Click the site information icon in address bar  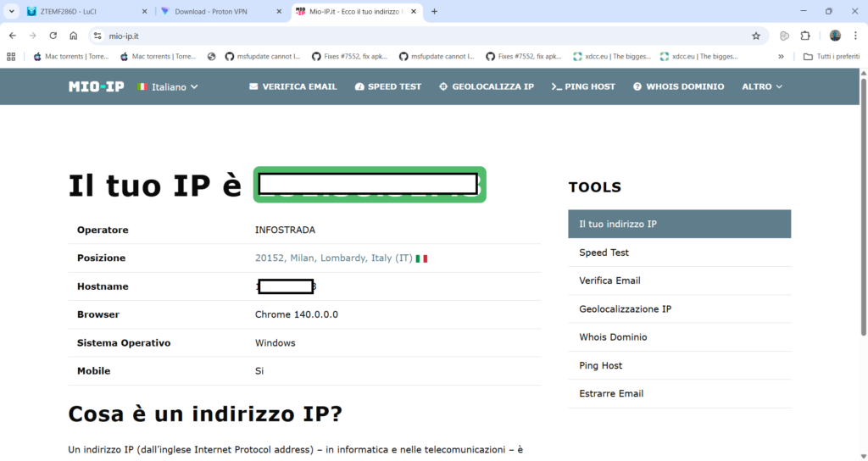97,36
